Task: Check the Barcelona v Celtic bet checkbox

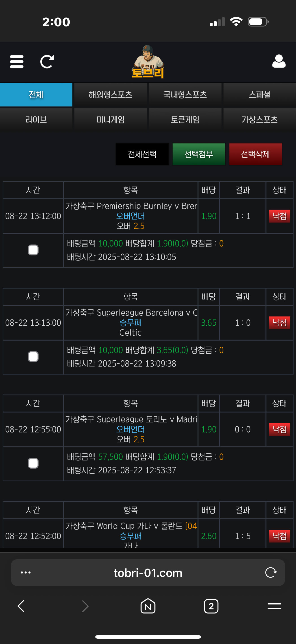Action: click(33, 357)
